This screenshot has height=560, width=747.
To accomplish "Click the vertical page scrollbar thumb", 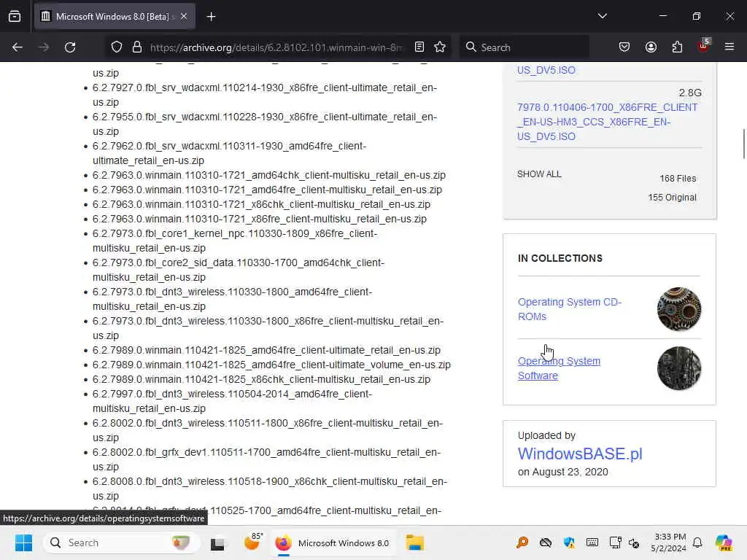I will click(743, 144).
